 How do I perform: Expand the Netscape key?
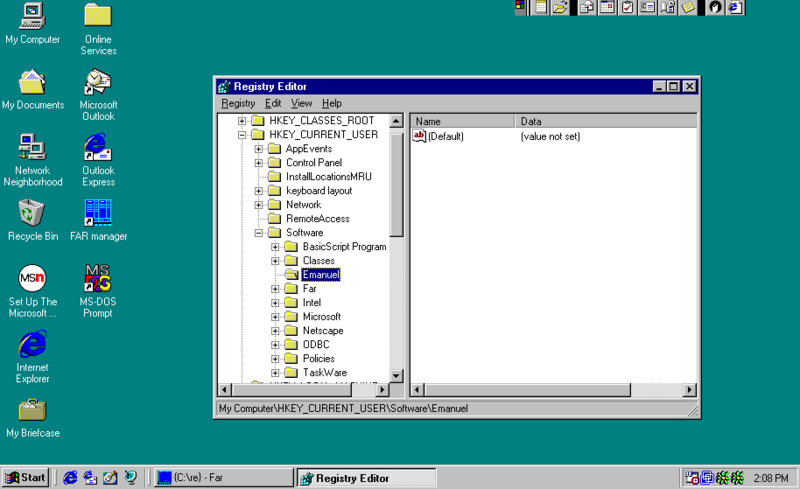pyautogui.click(x=275, y=331)
